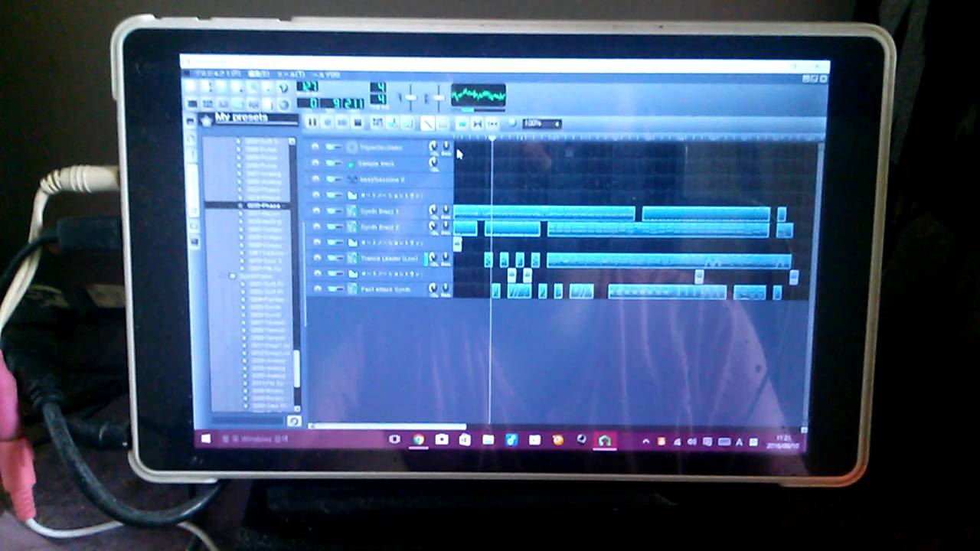Image resolution: width=980 pixels, height=551 pixels.
Task: Open track actions gear for Synth Brass 2
Action: pos(315,227)
